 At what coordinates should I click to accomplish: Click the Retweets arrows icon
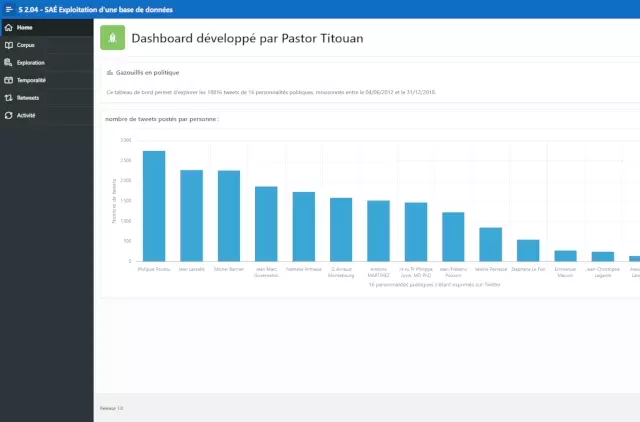tap(9, 98)
